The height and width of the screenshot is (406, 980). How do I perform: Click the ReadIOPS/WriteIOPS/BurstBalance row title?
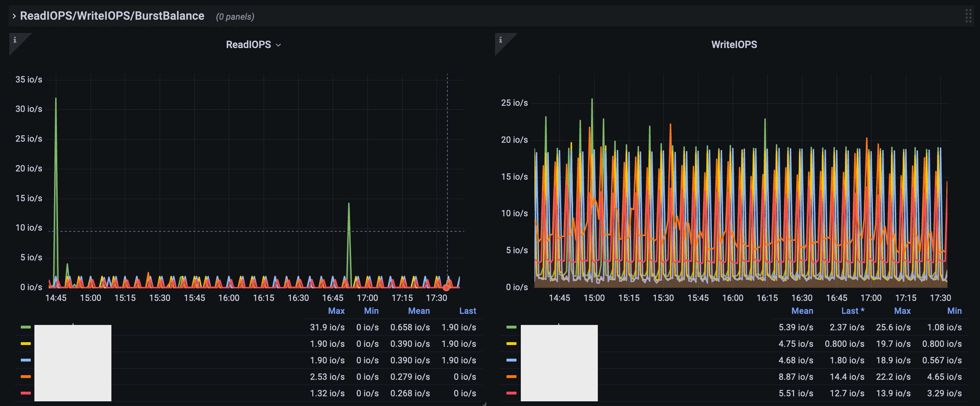tap(112, 16)
